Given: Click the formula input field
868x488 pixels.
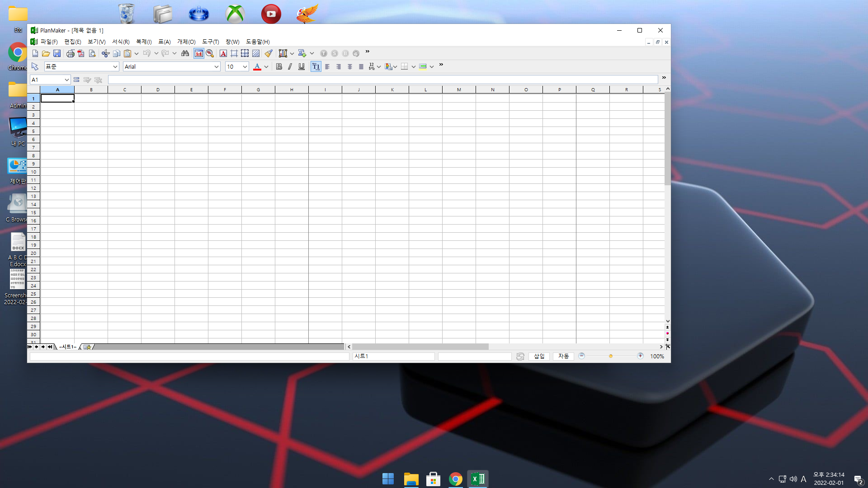Looking at the screenshot, I should pyautogui.click(x=382, y=80).
